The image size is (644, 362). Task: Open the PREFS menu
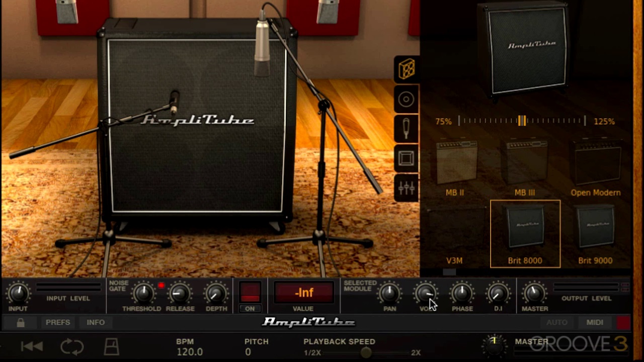tap(58, 322)
